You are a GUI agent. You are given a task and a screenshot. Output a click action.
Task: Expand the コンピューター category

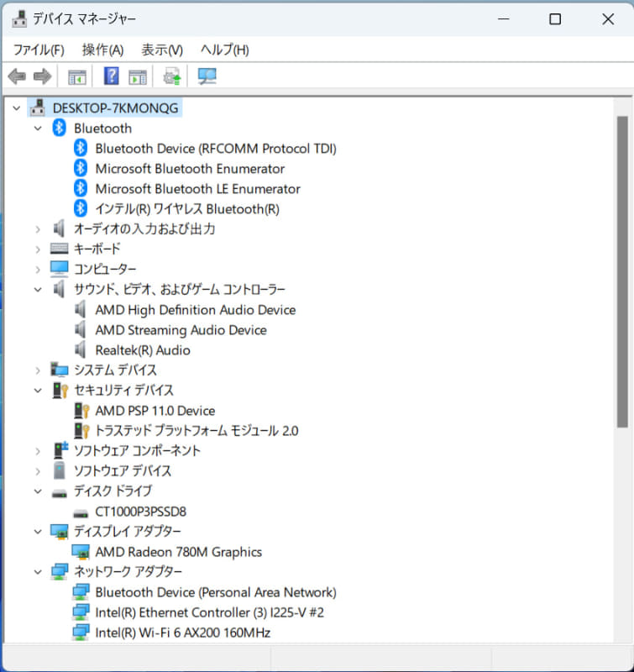pyautogui.click(x=38, y=270)
